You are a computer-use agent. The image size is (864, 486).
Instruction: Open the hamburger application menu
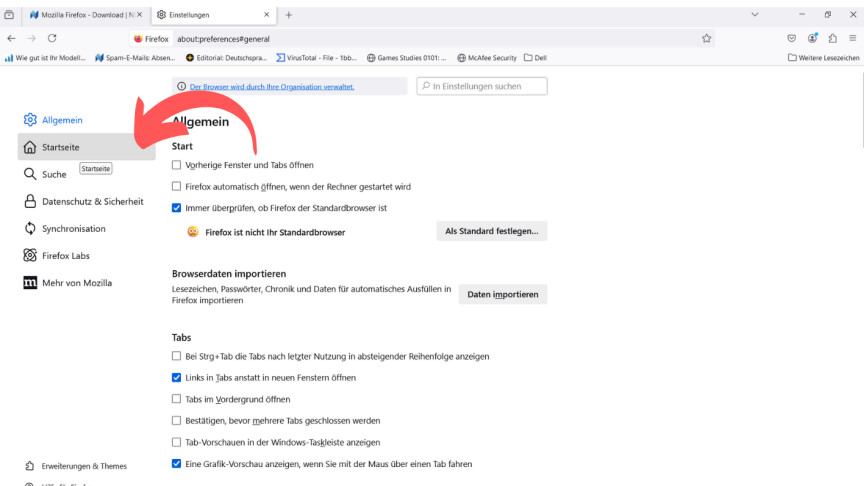click(x=852, y=39)
